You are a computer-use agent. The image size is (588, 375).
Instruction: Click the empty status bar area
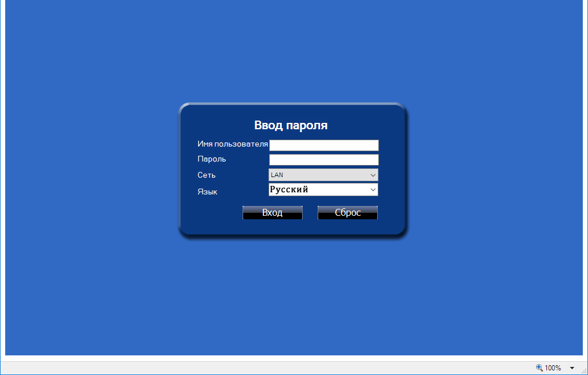point(260,367)
